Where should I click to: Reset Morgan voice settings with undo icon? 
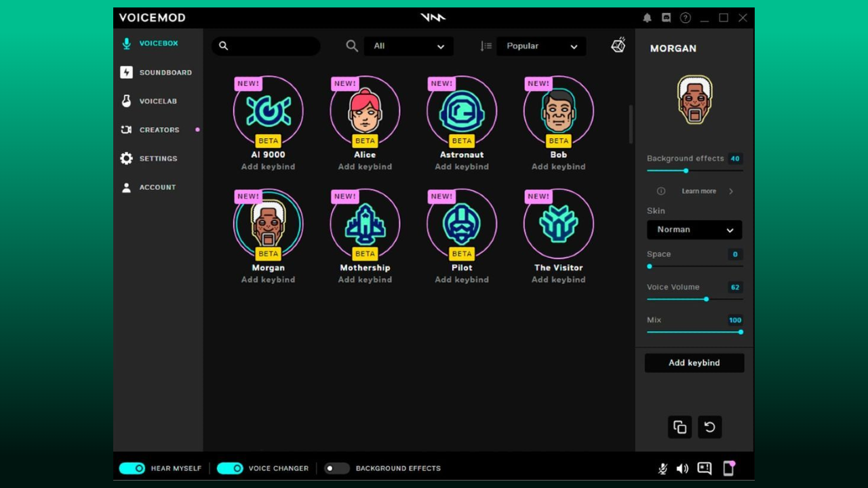click(709, 427)
